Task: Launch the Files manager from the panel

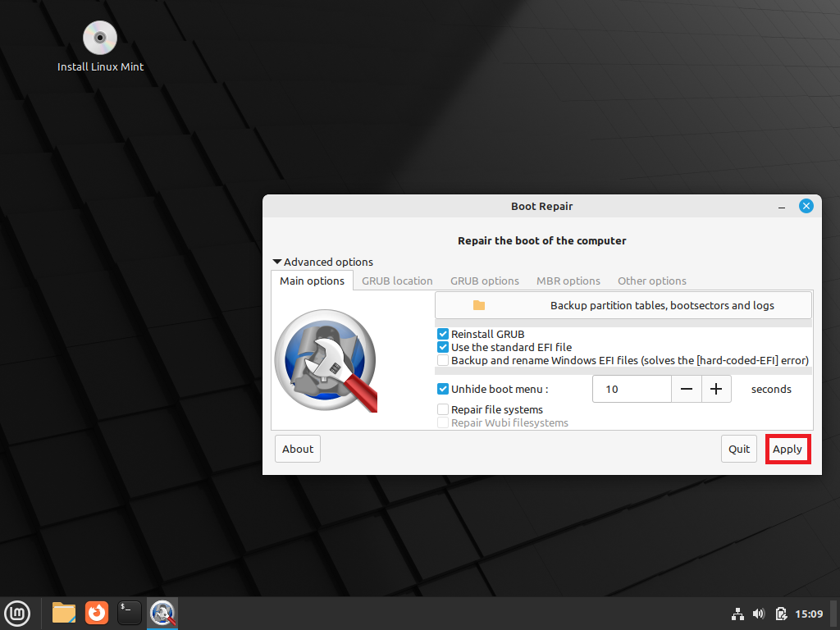Action: pyautogui.click(x=64, y=614)
